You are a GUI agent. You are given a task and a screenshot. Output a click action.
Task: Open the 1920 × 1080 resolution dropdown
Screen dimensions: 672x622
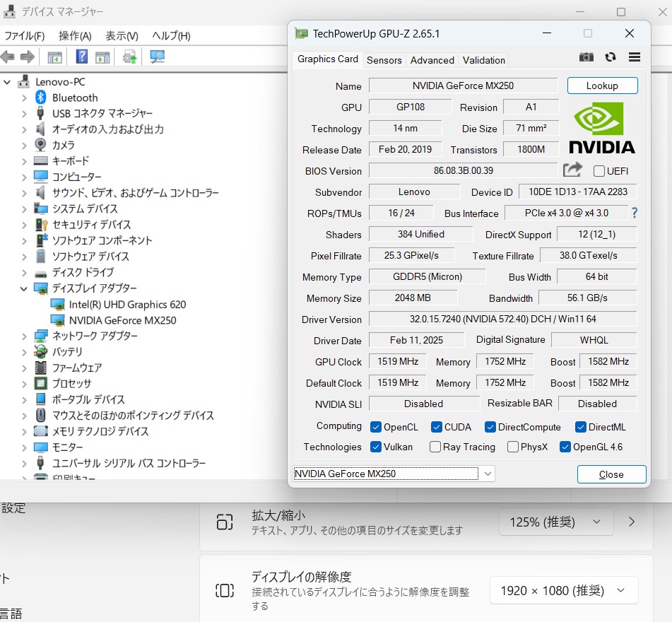(x=564, y=590)
